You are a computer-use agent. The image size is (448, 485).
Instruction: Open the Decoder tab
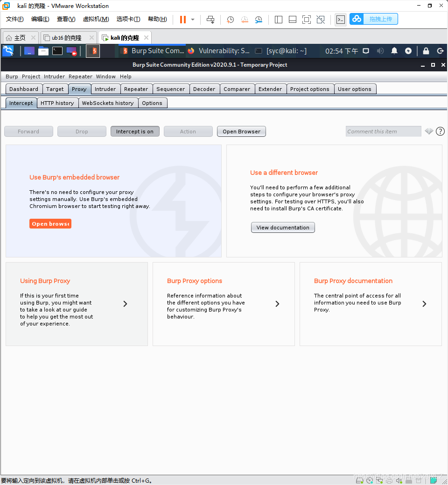pos(204,89)
